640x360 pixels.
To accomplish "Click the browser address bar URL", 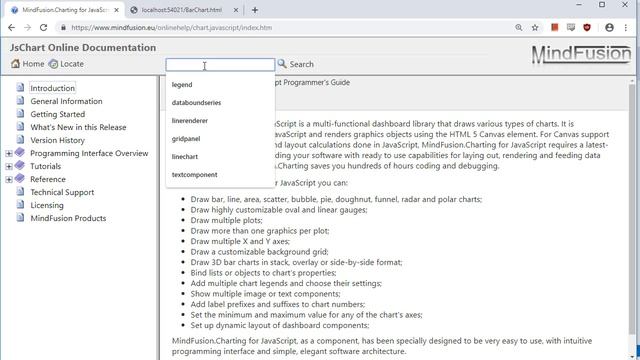I will (171, 27).
